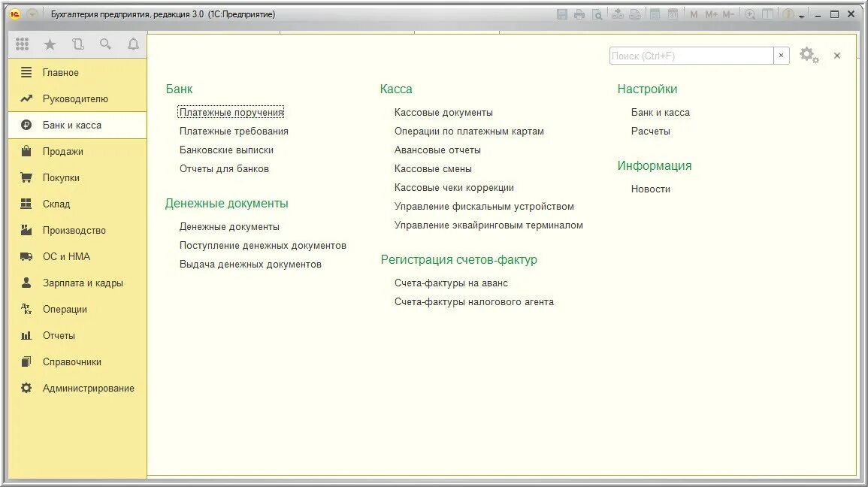Click the Go to link icon

tap(635, 14)
